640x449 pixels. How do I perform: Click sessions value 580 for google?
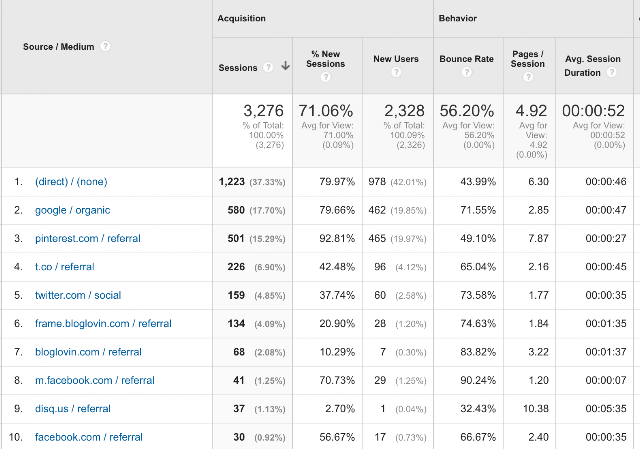coord(236,210)
